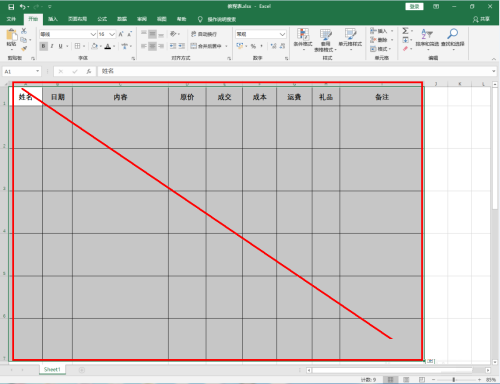Click the Conditional Formatting icon

pyautogui.click(x=303, y=34)
